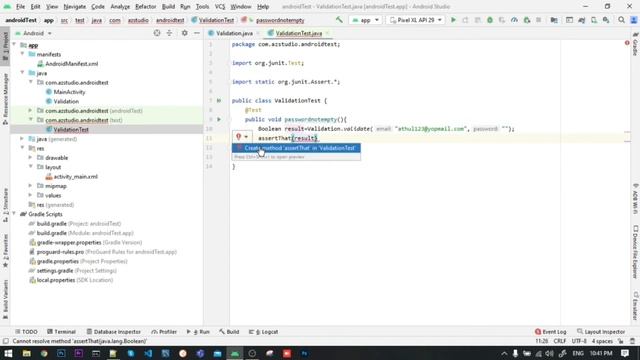Screen dimensions: 640x360
Task: Click the Collapse All icon in Project panel
Action: [169, 33]
